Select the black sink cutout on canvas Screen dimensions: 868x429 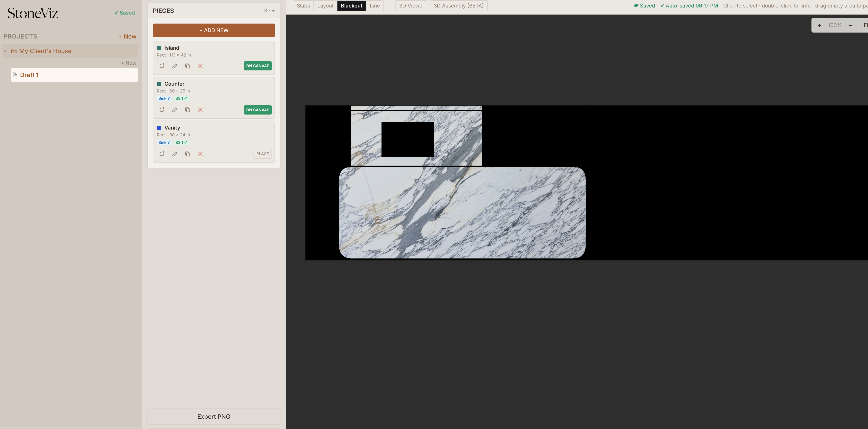pyautogui.click(x=407, y=139)
